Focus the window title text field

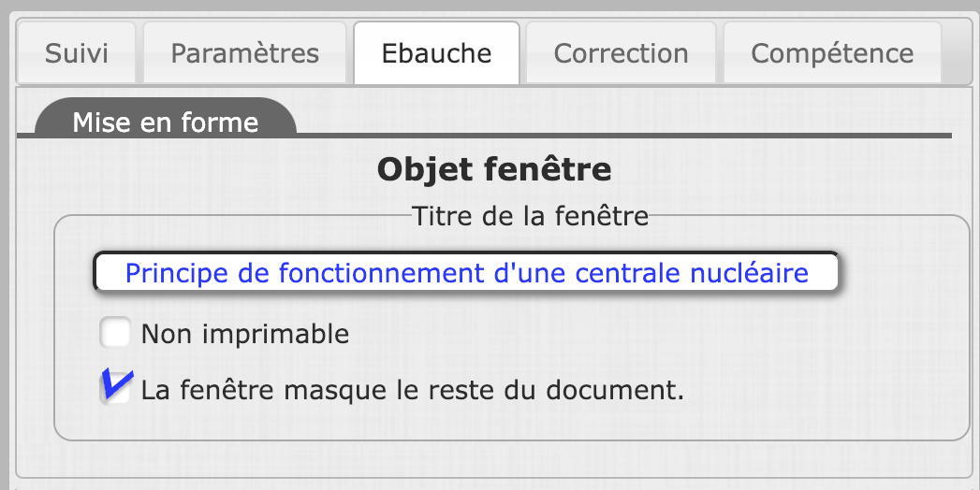[466, 274]
